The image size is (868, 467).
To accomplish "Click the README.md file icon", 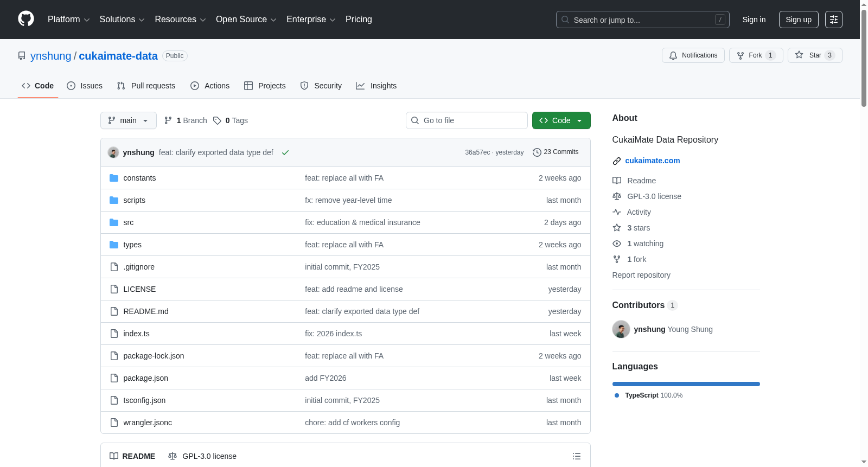I will [x=114, y=311].
